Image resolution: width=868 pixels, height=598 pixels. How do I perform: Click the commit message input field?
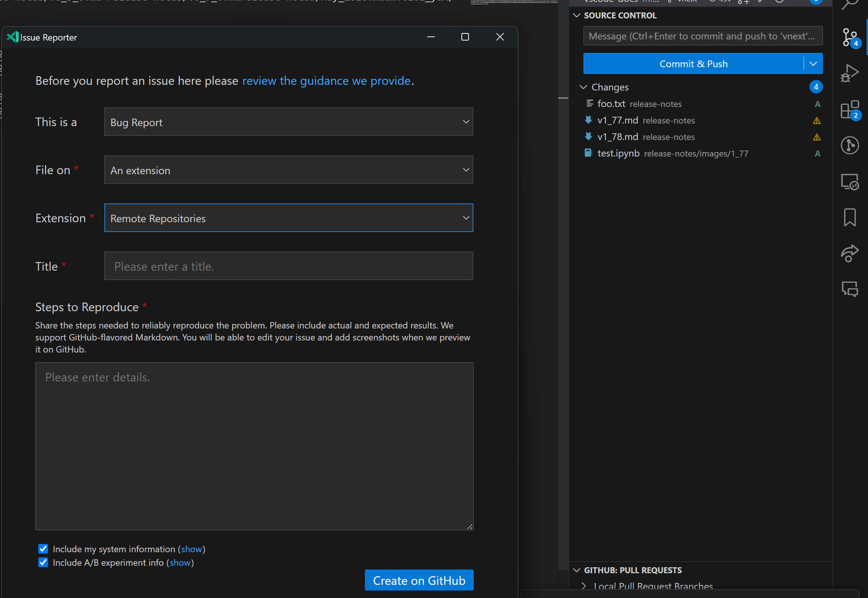point(702,36)
